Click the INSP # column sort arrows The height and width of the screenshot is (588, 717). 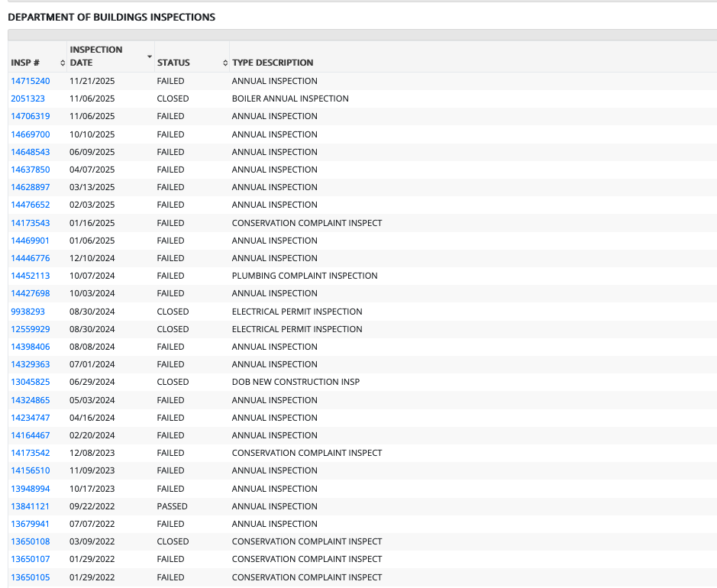(x=63, y=63)
